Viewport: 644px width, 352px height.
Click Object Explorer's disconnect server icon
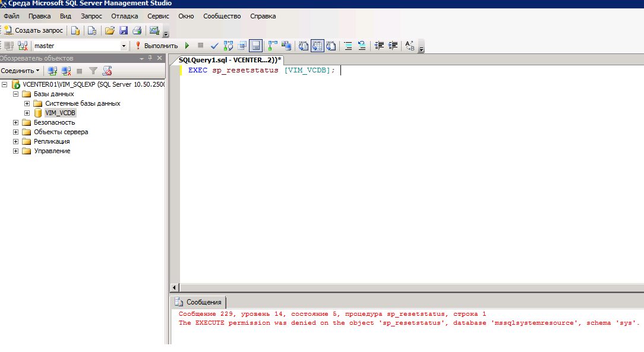[x=66, y=71]
